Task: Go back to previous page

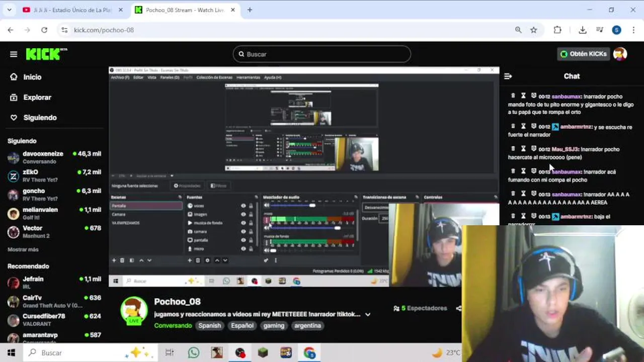Action: coord(11,30)
